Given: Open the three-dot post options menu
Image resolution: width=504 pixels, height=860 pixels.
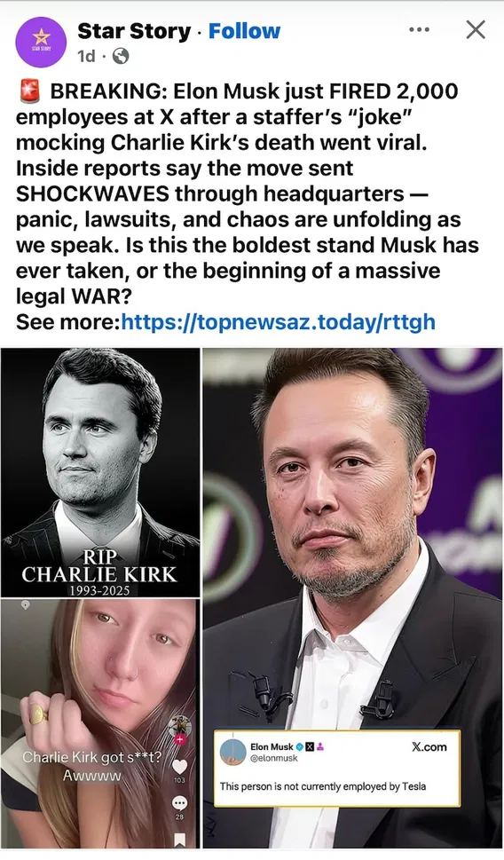Looking at the screenshot, I should pos(419,29).
